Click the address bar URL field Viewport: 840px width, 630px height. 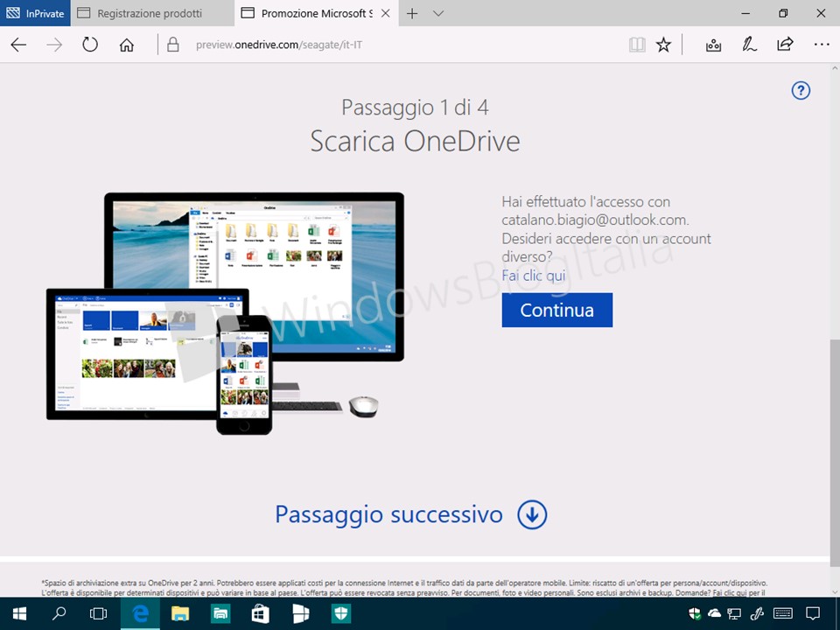pos(279,45)
